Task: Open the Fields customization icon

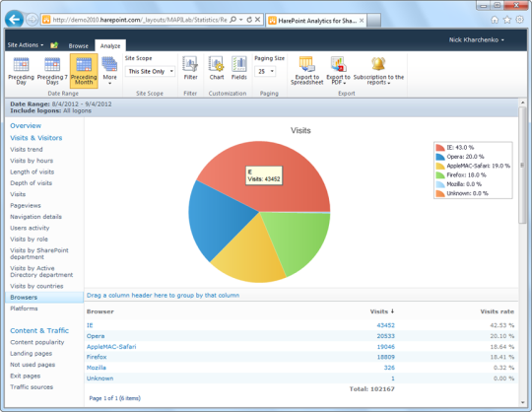Action: 239,68
